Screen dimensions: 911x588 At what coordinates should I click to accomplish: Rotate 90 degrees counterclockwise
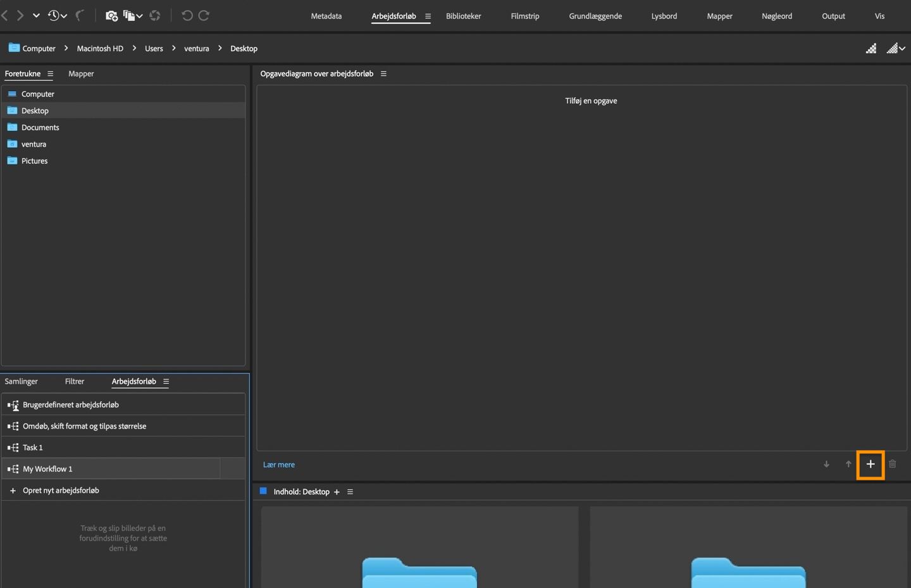point(187,15)
